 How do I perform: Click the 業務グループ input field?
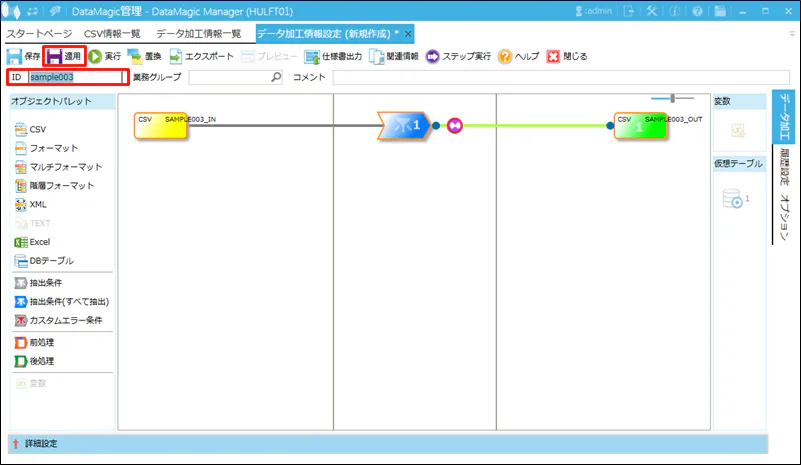pos(229,77)
